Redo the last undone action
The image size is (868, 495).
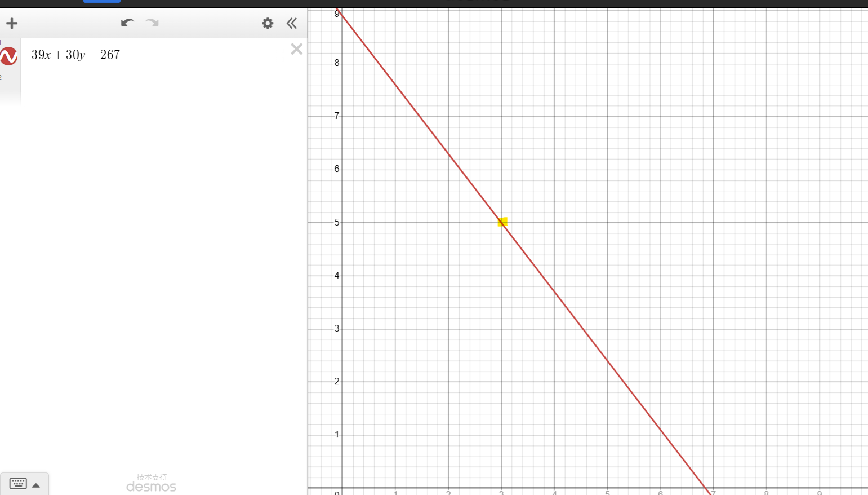point(152,23)
